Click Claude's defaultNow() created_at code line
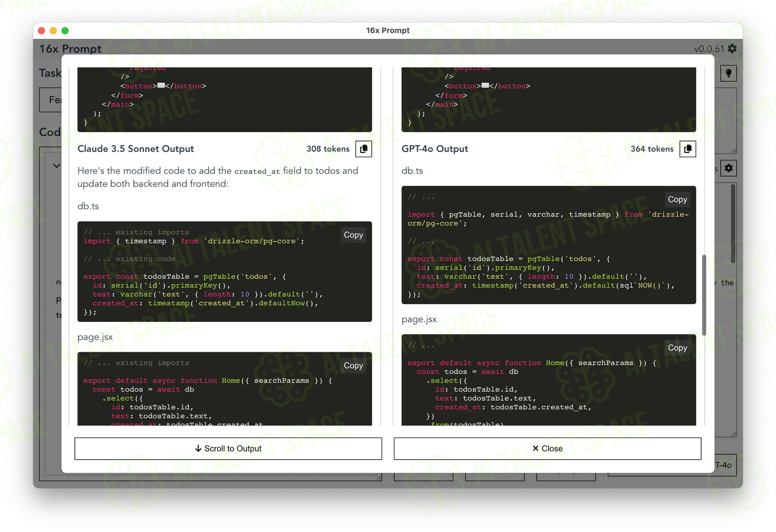The height and width of the screenshot is (532, 776). tap(205, 303)
